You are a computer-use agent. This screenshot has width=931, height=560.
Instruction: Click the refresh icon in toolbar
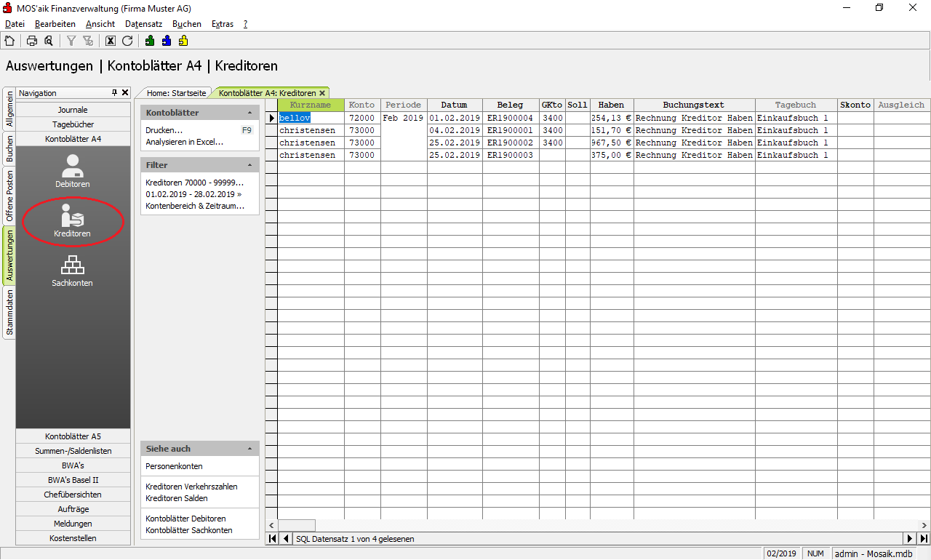[x=127, y=41]
